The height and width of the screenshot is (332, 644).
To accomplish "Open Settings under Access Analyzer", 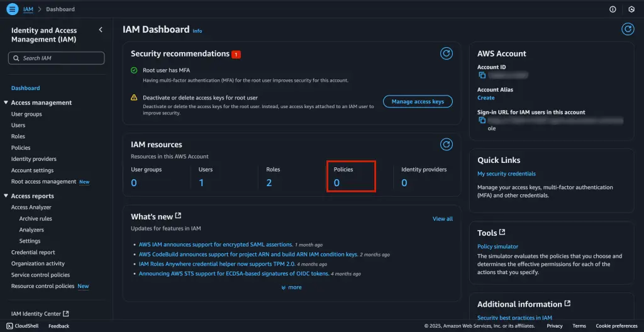I will tap(30, 241).
